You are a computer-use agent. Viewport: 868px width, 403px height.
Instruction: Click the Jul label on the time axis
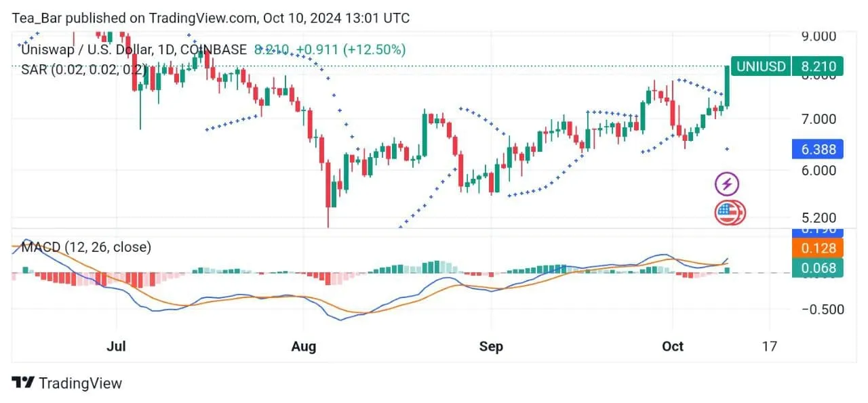click(x=117, y=346)
